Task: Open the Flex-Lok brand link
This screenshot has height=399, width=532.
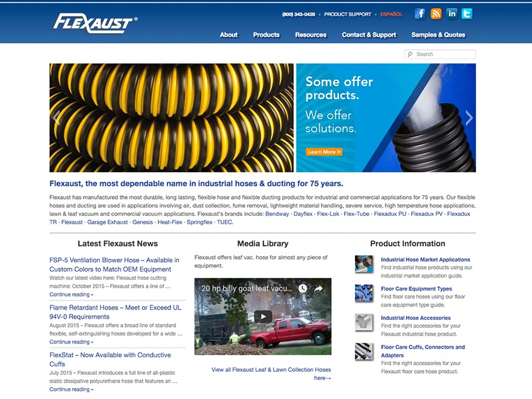Action: coord(328,214)
